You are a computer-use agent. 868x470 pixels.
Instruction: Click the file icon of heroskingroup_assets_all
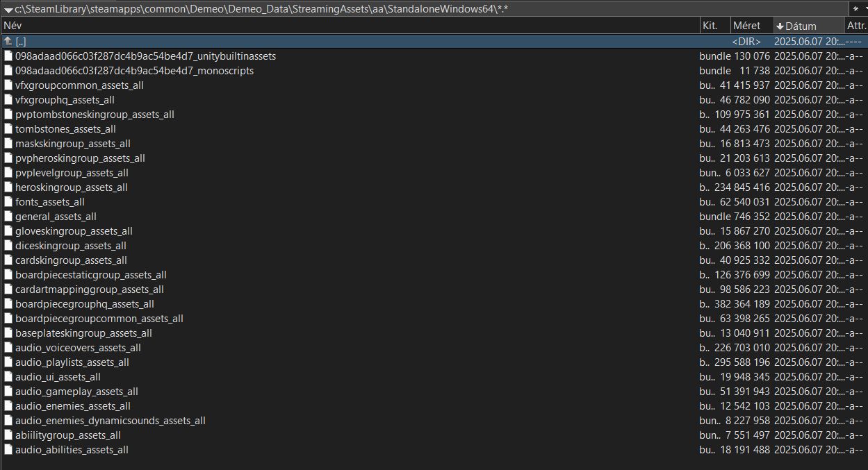[x=8, y=187]
